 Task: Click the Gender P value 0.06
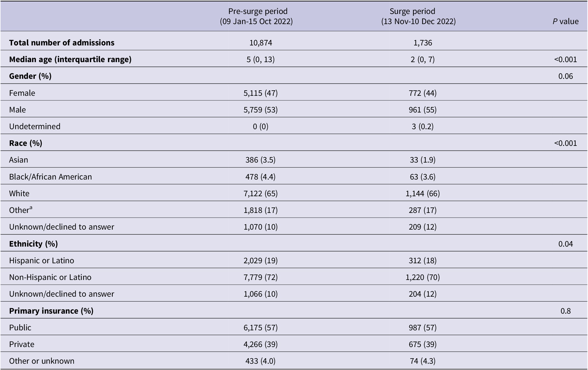click(565, 76)
